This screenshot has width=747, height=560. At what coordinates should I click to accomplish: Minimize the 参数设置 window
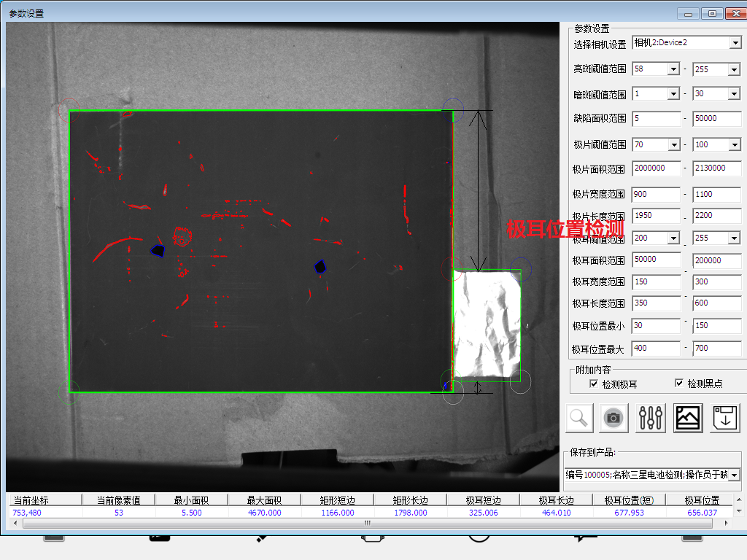tap(688, 13)
